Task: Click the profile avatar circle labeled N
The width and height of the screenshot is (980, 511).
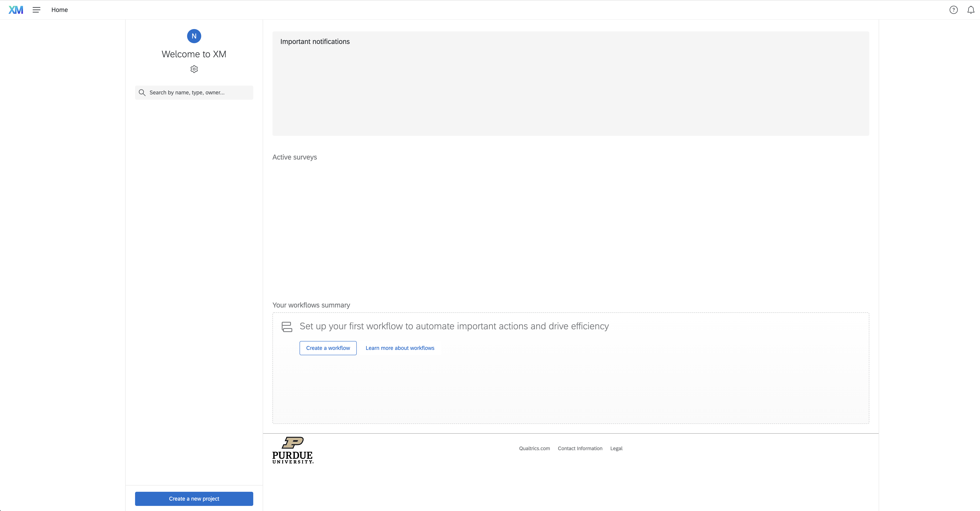Action: coord(194,36)
